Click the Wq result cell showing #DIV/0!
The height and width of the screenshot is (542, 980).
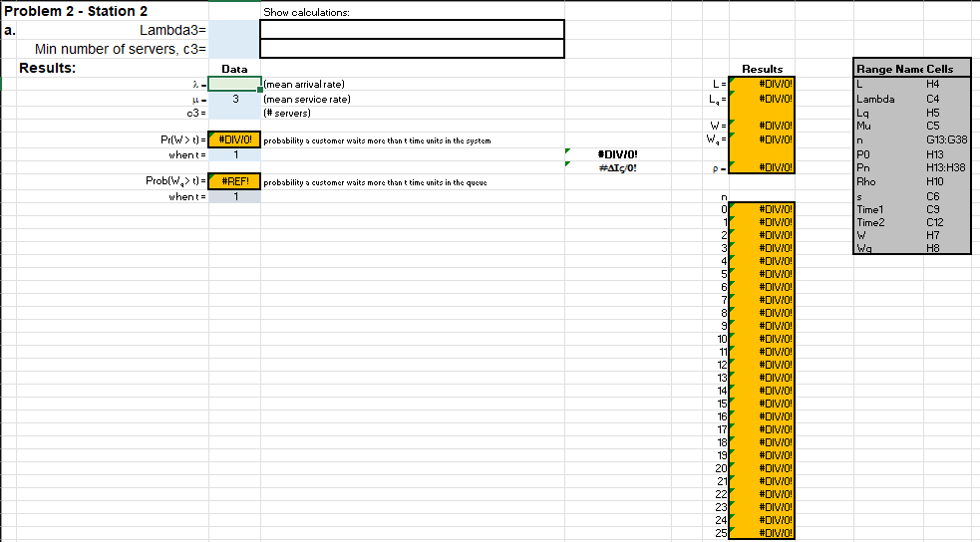[x=762, y=139]
